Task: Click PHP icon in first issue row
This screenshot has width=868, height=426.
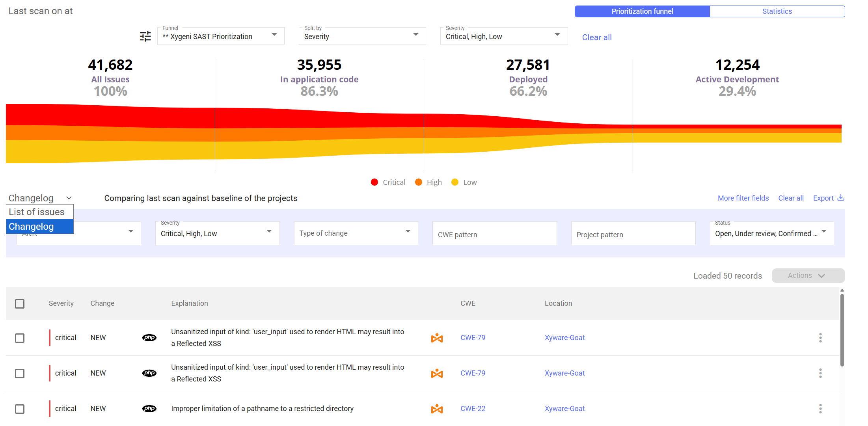Action: [149, 338]
